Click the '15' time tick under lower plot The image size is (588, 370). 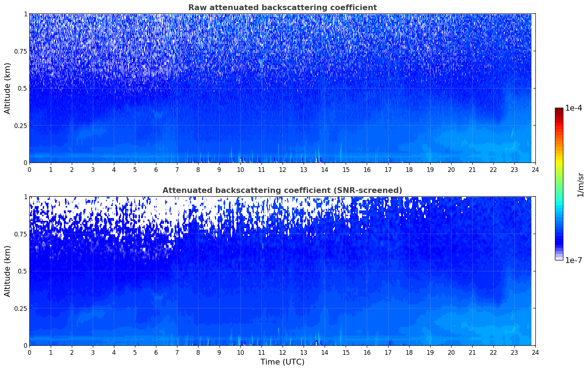pyautogui.click(x=346, y=352)
